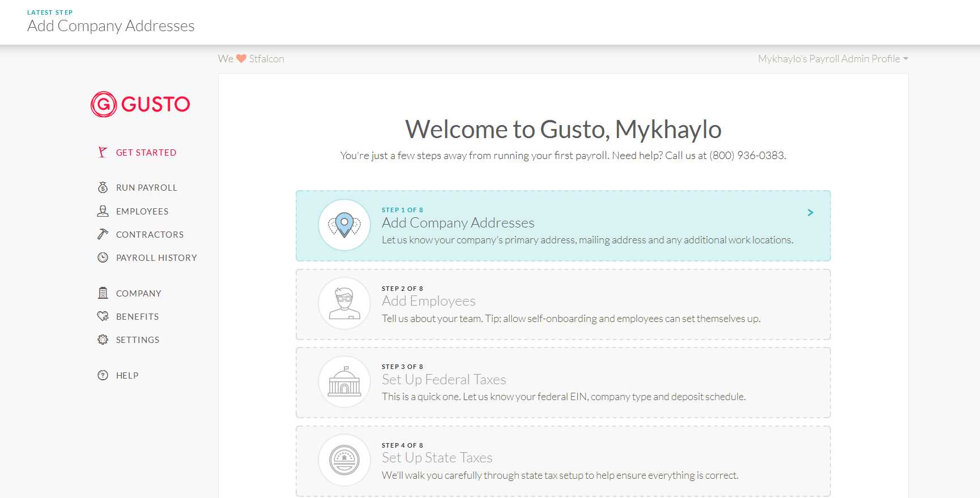Click the Payroll History clock icon

click(x=103, y=257)
